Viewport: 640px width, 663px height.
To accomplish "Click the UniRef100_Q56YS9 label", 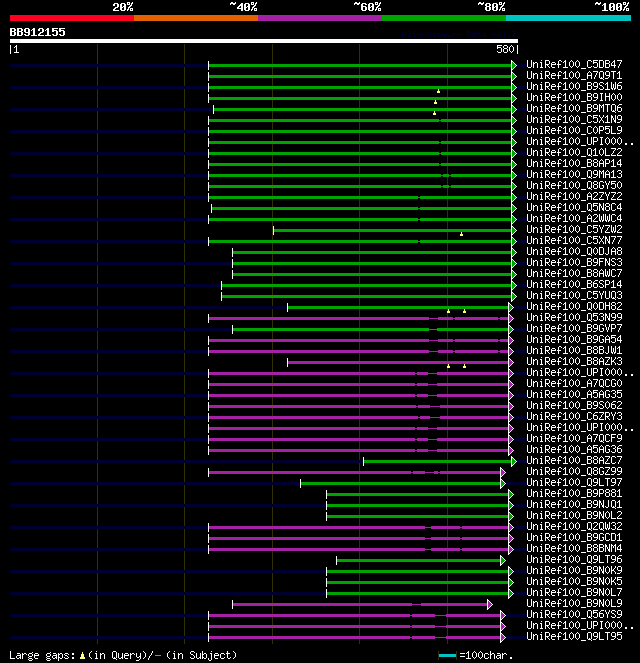I will pos(574,614).
